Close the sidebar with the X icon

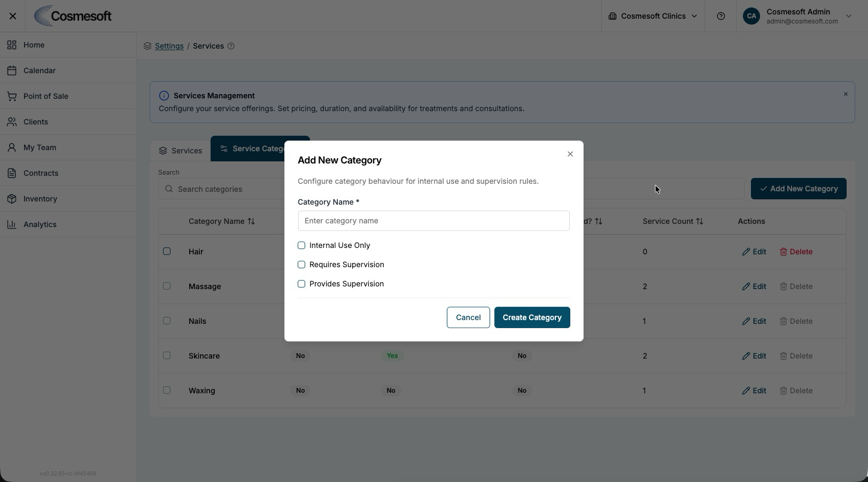coord(13,16)
